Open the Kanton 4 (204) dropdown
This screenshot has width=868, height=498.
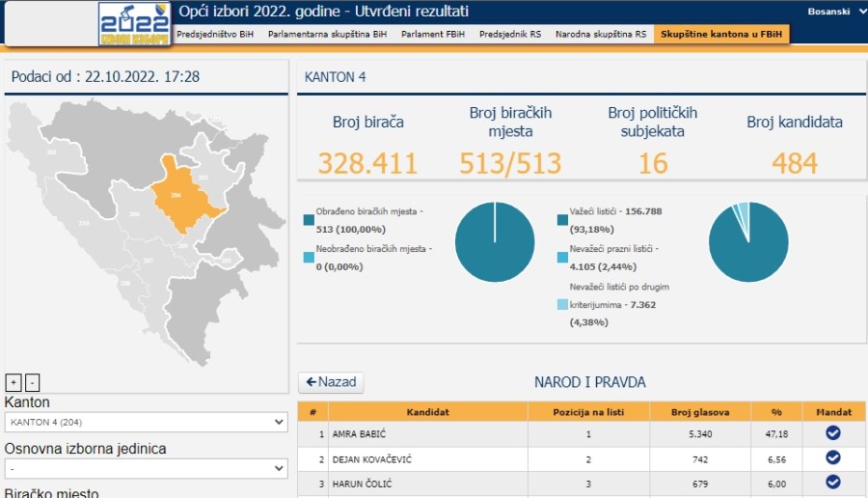(x=146, y=423)
